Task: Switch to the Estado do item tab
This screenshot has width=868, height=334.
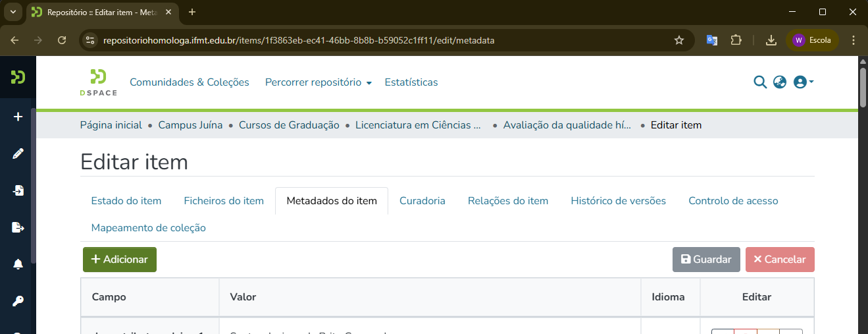Action: coord(126,201)
